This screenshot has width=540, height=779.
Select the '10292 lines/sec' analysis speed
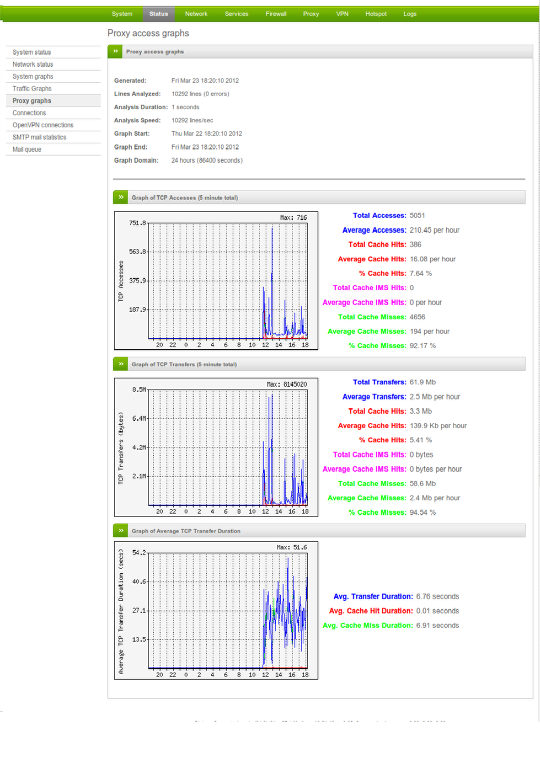click(x=192, y=120)
